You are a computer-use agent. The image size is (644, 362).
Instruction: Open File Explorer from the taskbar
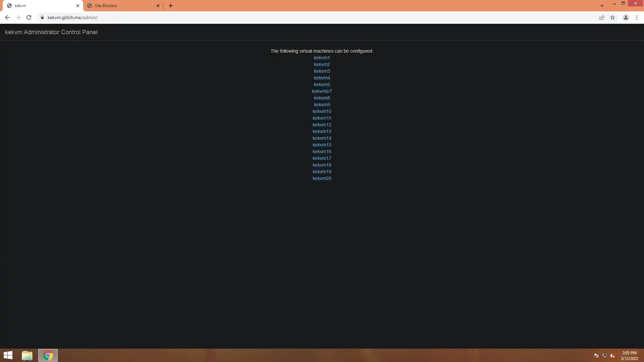pos(27,355)
